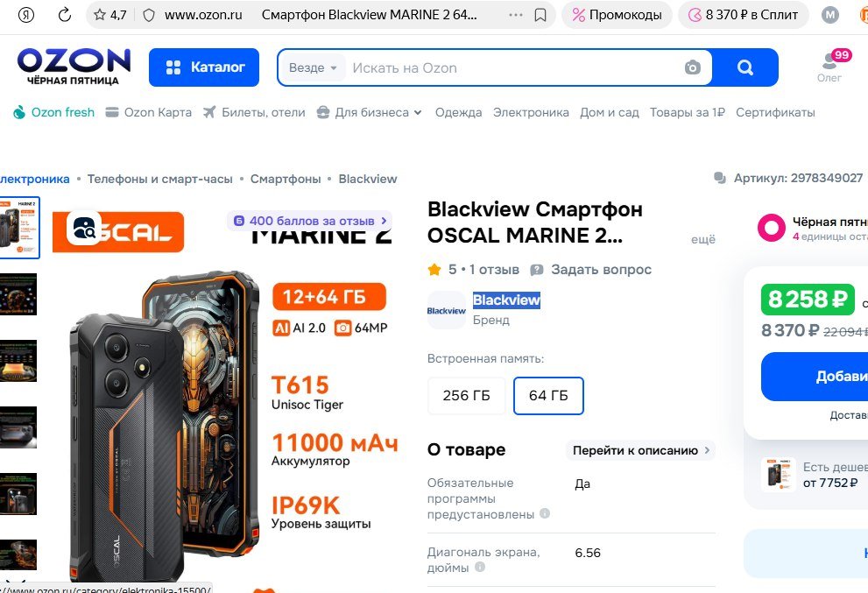Bookmark this page in address bar
Image resolution: width=868 pixels, height=593 pixels.
click(x=540, y=15)
